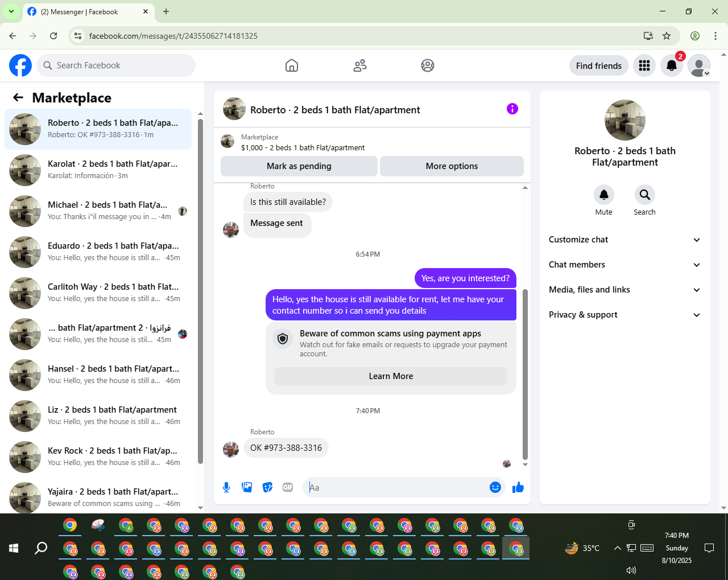The image size is (728, 580).
Task: Open Chrome three-dot menu
Action: click(715, 36)
